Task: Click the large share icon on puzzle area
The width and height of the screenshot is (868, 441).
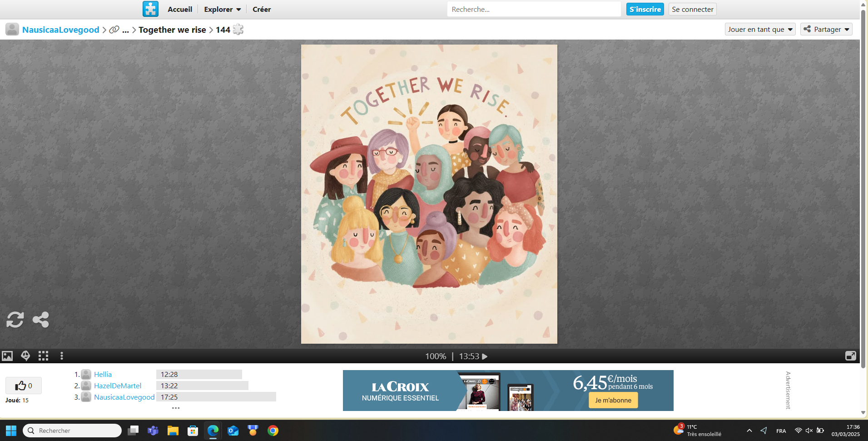Action: point(41,320)
